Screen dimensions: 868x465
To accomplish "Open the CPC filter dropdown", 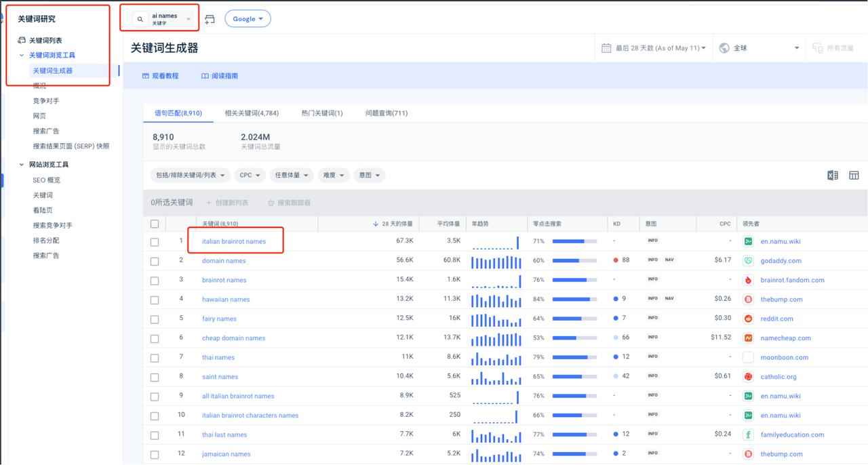I will pyautogui.click(x=250, y=176).
